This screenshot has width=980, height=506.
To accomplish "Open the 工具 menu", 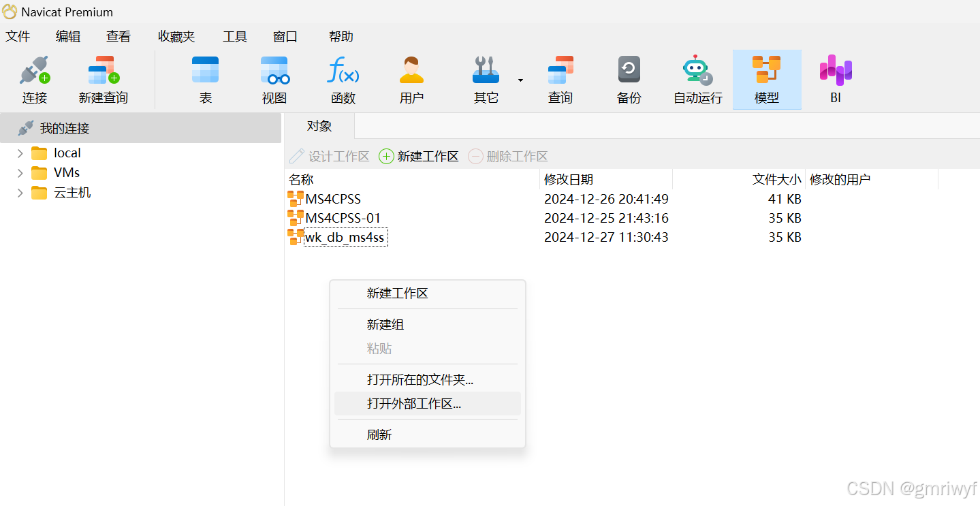I will pyautogui.click(x=235, y=37).
